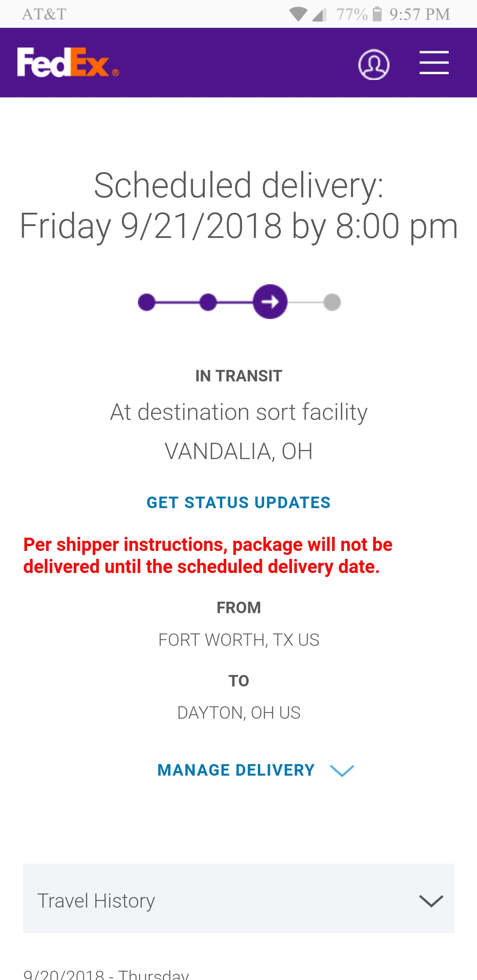The width and height of the screenshot is (477, 980).
Task: Tap the Travel History chevron arrow
Action: click(x=431, y=901)
